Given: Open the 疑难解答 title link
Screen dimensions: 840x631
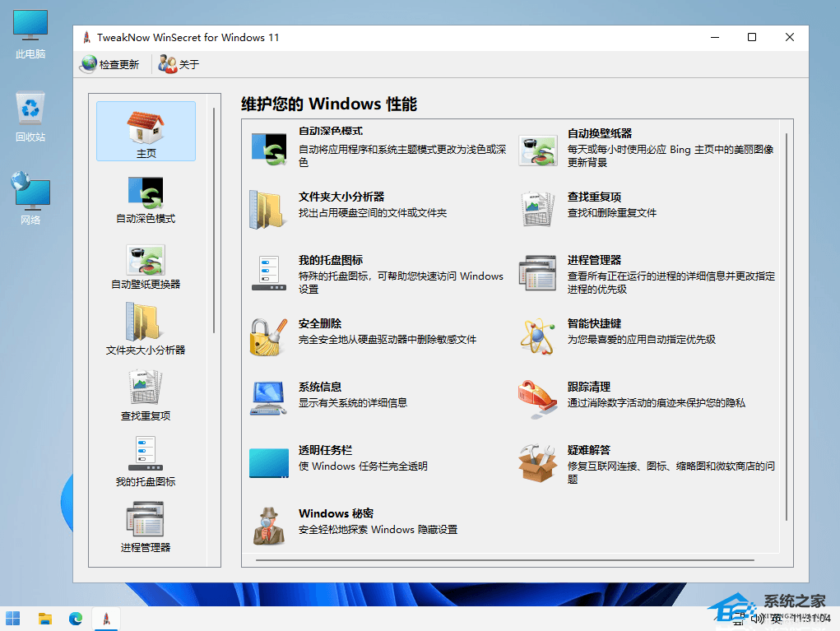Looking at the screenshot, I should [x=589, y=450].
